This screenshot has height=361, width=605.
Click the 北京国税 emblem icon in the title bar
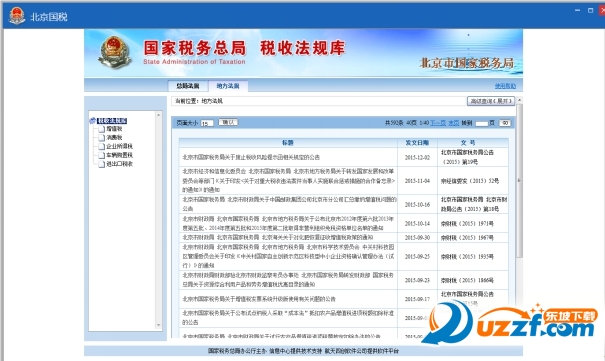point(17,16)
